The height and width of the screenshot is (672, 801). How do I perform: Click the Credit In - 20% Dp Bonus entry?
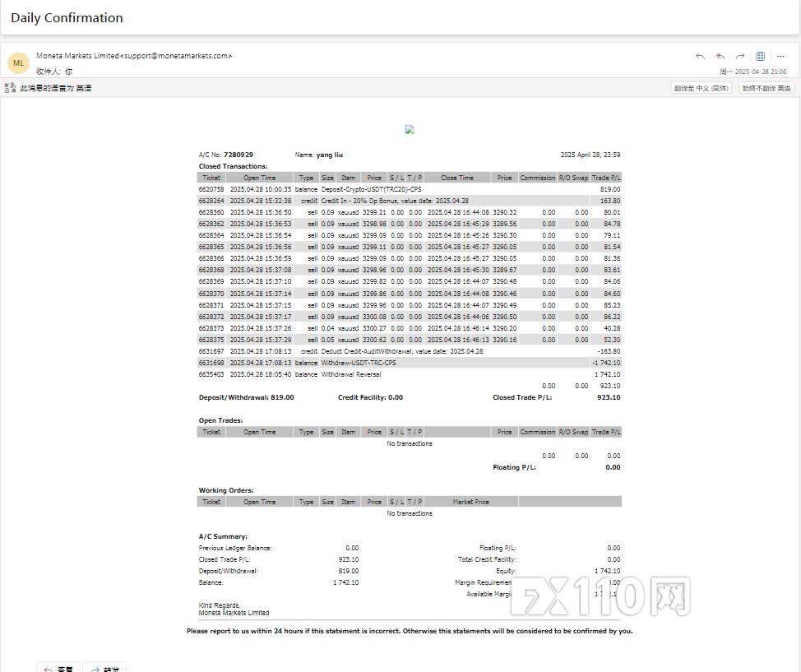tap(395, 201)
